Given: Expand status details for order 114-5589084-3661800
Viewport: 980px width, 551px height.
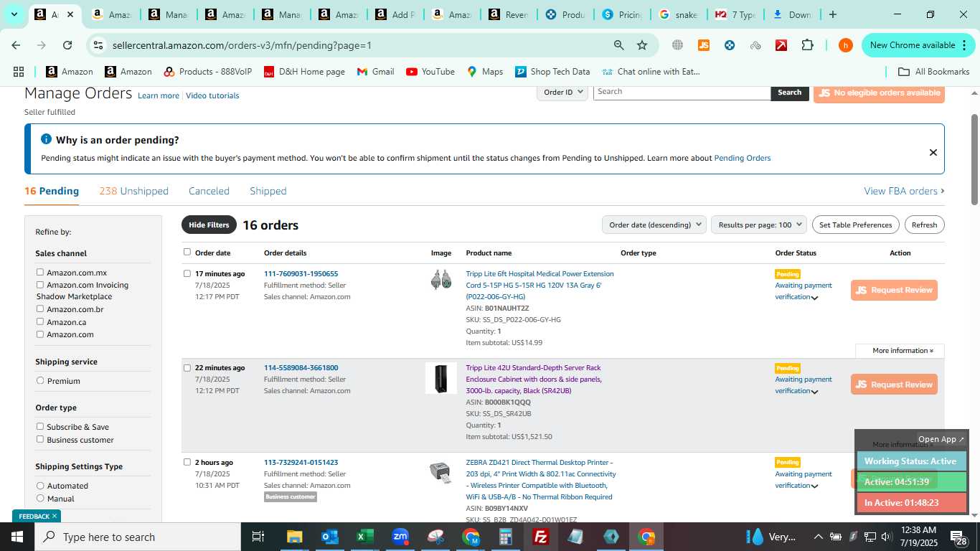Looking at the screenshot, I should pos(814,392).
